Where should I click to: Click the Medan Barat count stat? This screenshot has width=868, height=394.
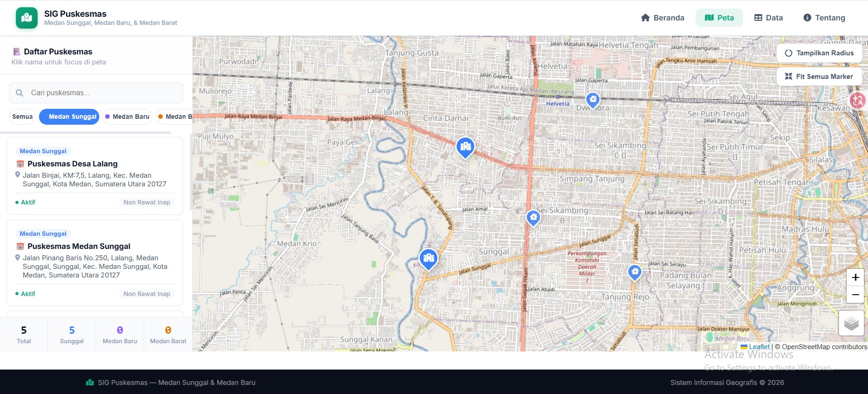point(168,335)
